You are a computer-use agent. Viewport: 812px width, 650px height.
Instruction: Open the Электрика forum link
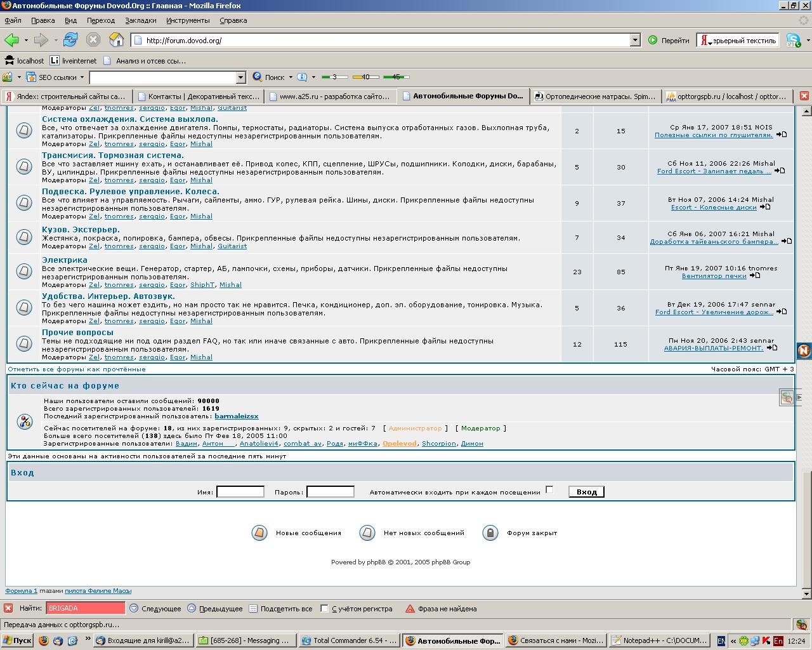pos(65,260)
